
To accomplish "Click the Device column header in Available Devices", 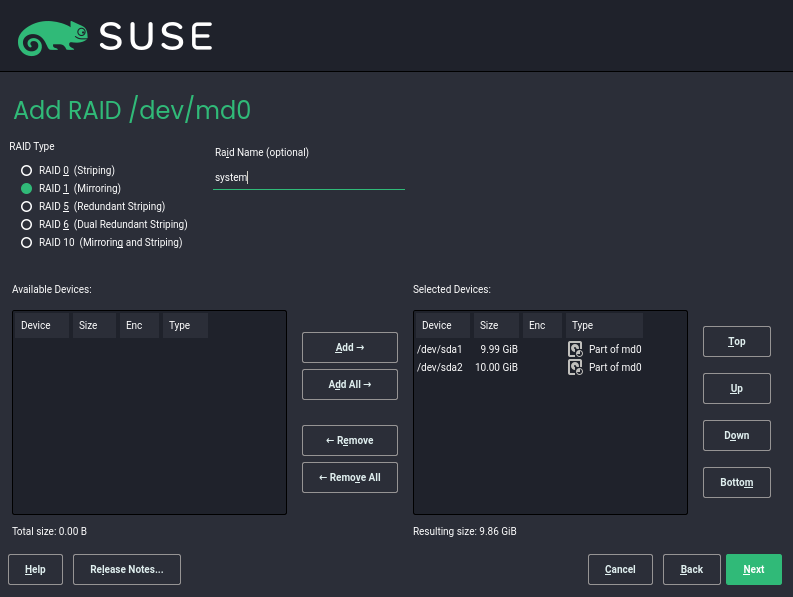I will (x=40, y=325).
